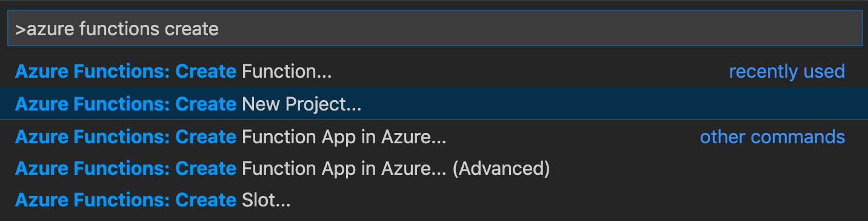
Task: Click the word 'Function...' in the first result
Action: (287, 72)
